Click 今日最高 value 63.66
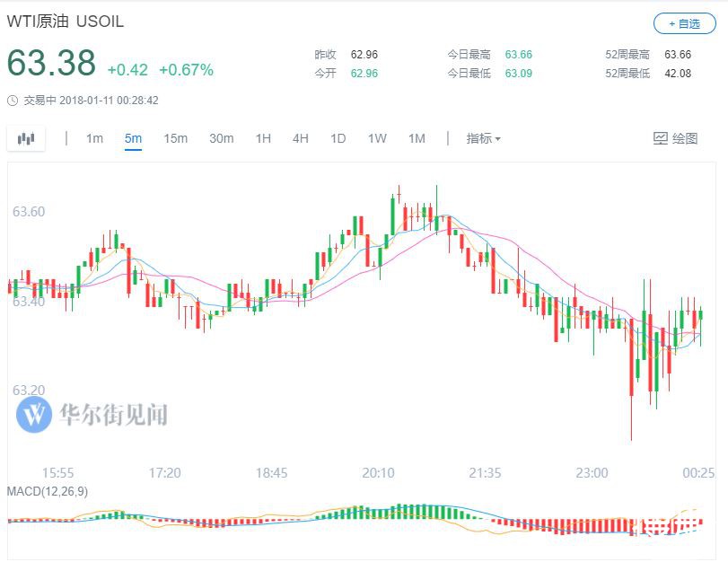The image size is (728, 571). [x=519, y=54]
